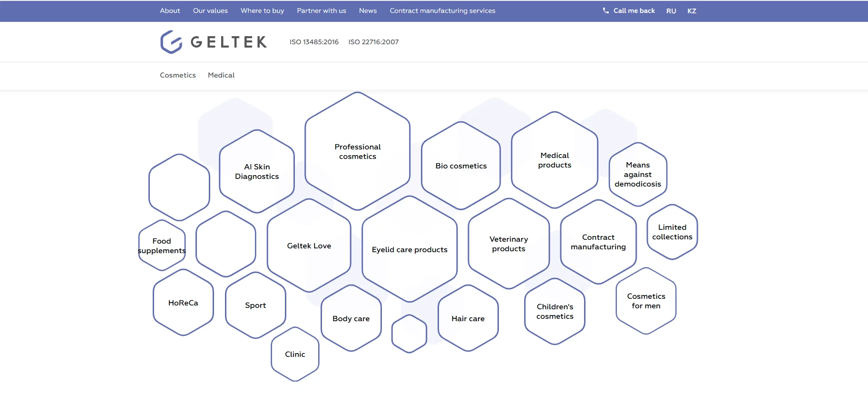Click the Limited collections hexagon

click(x=672, y=232)
